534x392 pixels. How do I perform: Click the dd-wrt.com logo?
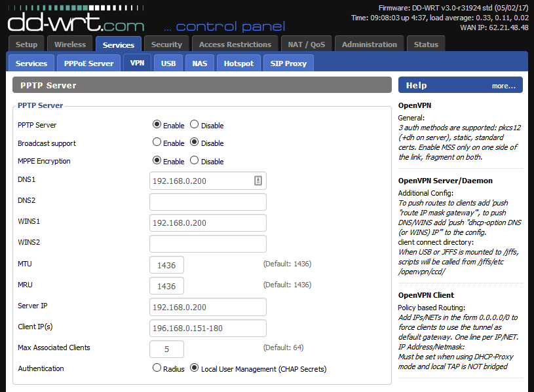point(76,19)
